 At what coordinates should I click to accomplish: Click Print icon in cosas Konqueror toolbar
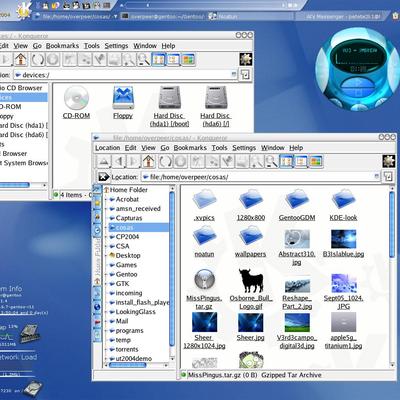pyautogui.click(x=242, y=162)
